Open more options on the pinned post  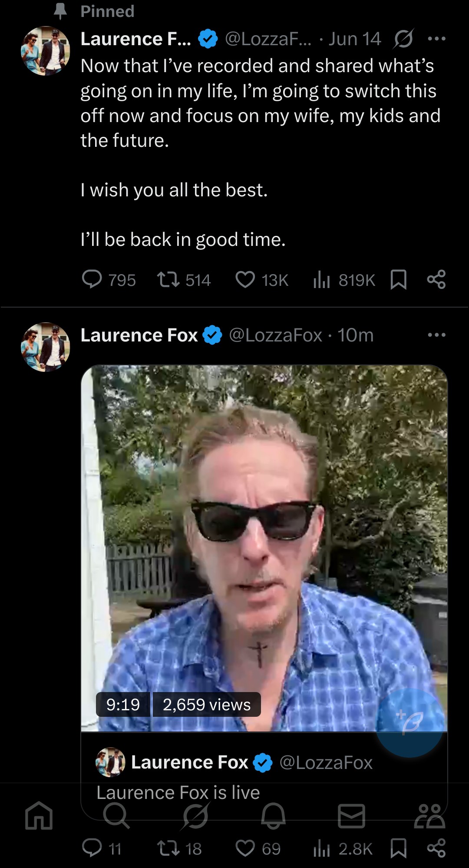[436, 39]
